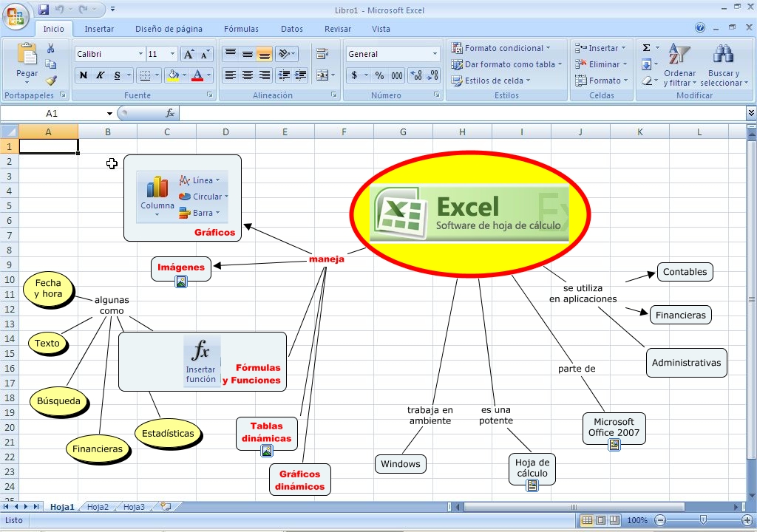This screenshot has width=757, height=532.
Task: Click the wrap text icon
Action: pos(322,54)
